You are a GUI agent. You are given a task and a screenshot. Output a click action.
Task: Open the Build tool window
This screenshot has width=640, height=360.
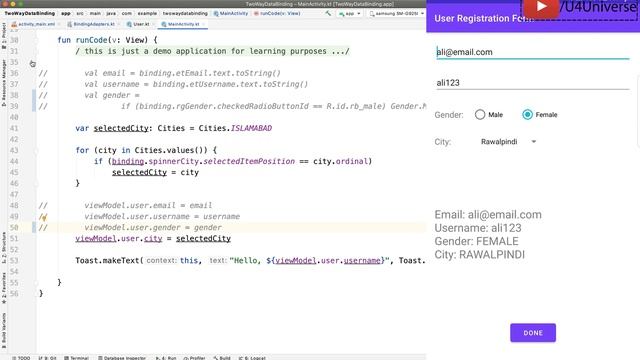click(222, 358)
